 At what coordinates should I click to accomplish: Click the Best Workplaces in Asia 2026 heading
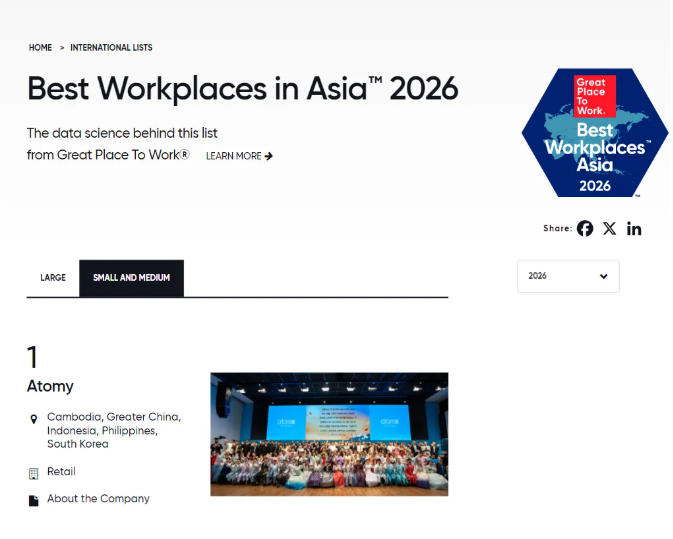tap(243, 89)
